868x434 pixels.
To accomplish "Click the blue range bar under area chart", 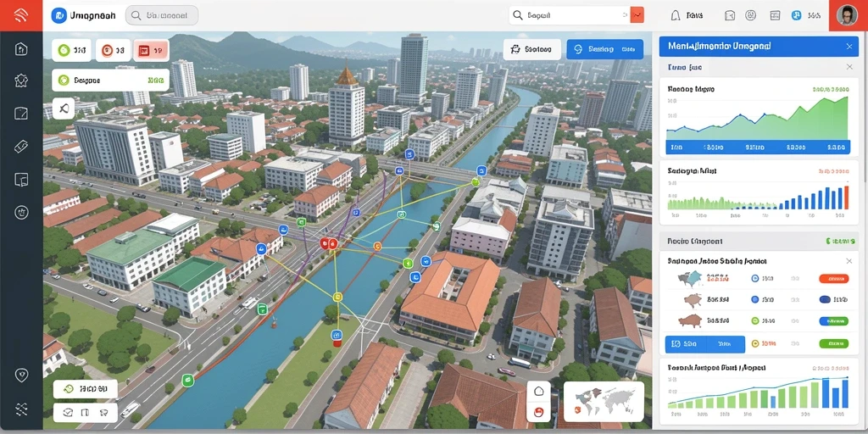I will point(758,147).
